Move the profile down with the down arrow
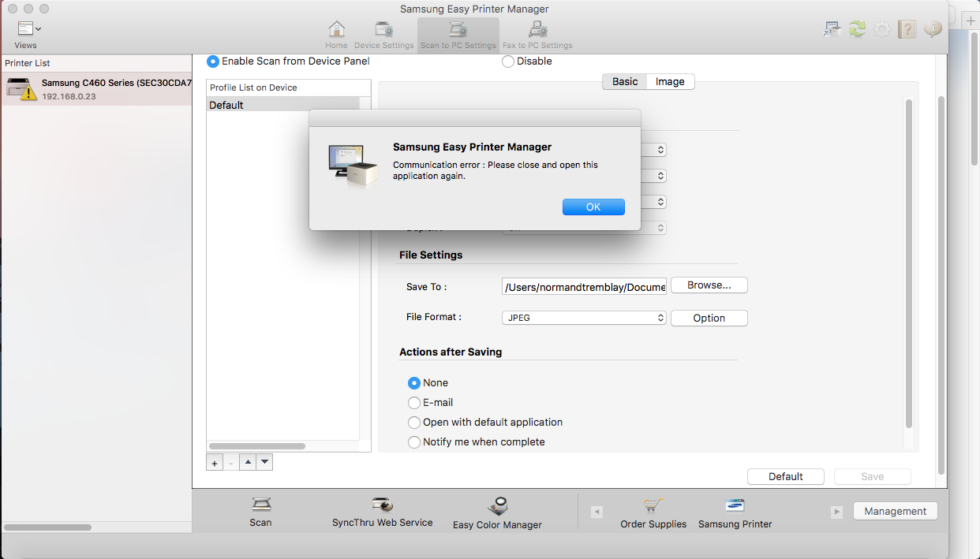 click(264, 463)
